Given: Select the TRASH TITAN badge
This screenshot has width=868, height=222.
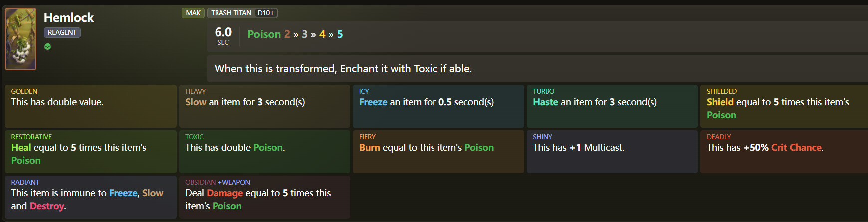Looking at the screenshot, I should click(x=231, y=13).
